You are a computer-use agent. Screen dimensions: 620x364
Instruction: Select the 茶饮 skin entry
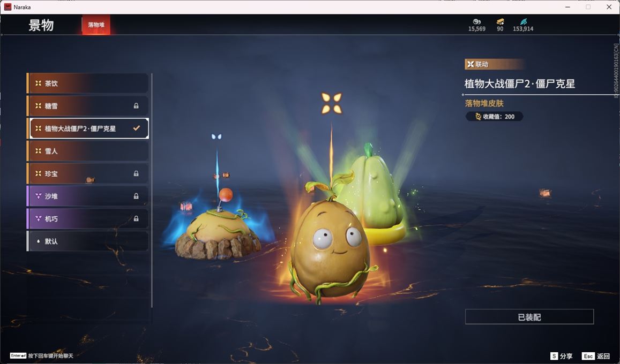pyautogui.click(x=87, y=84)
